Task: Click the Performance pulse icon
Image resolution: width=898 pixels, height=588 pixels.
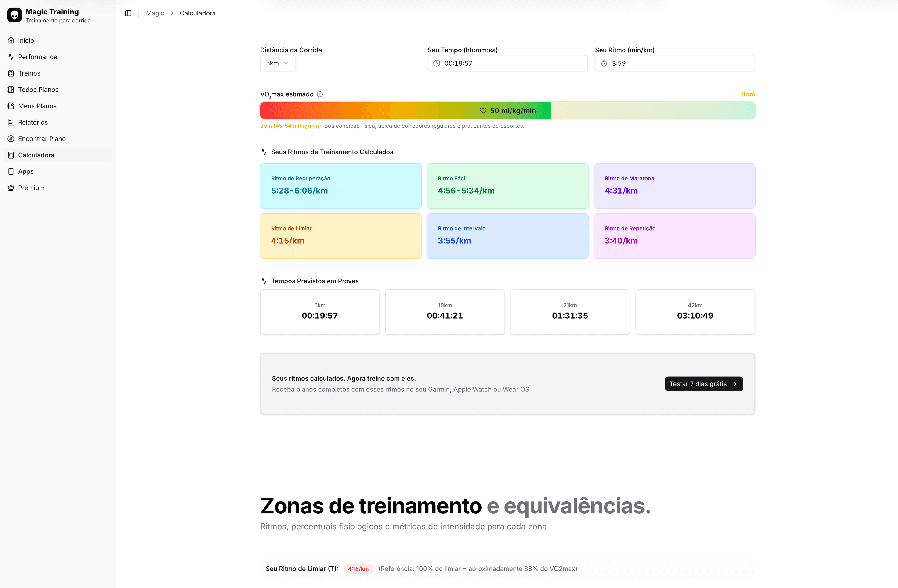Action: (x=11, y=57)
